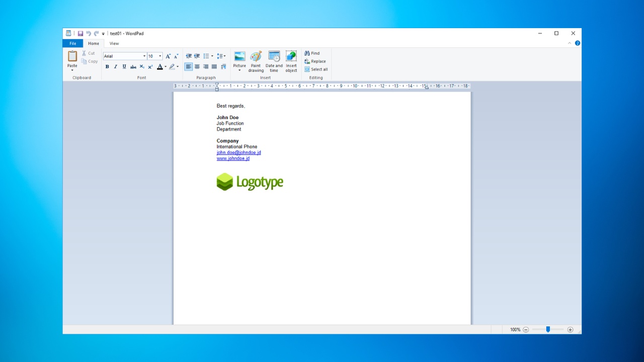
Task: Open the Paragraph settings icon
Action: 223,67
